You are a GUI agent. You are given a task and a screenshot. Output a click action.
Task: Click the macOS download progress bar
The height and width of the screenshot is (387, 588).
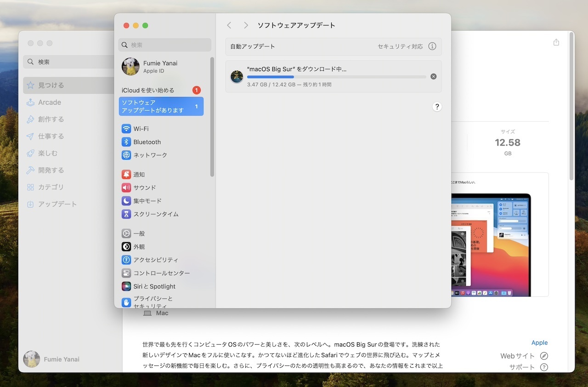pos(336,77)
